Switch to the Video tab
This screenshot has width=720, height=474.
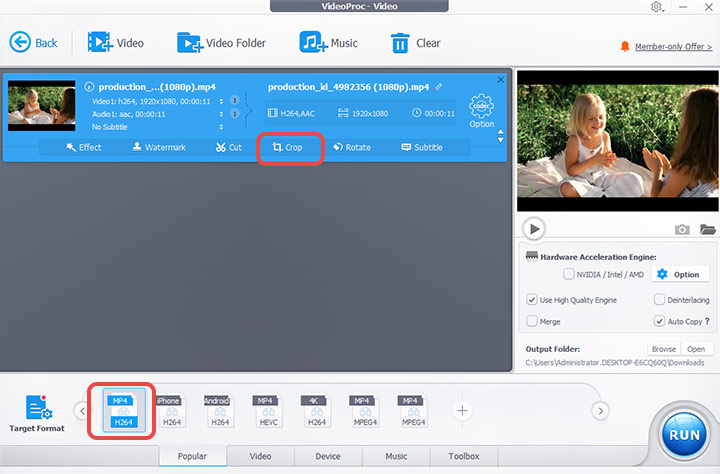(x=260, y=456)
